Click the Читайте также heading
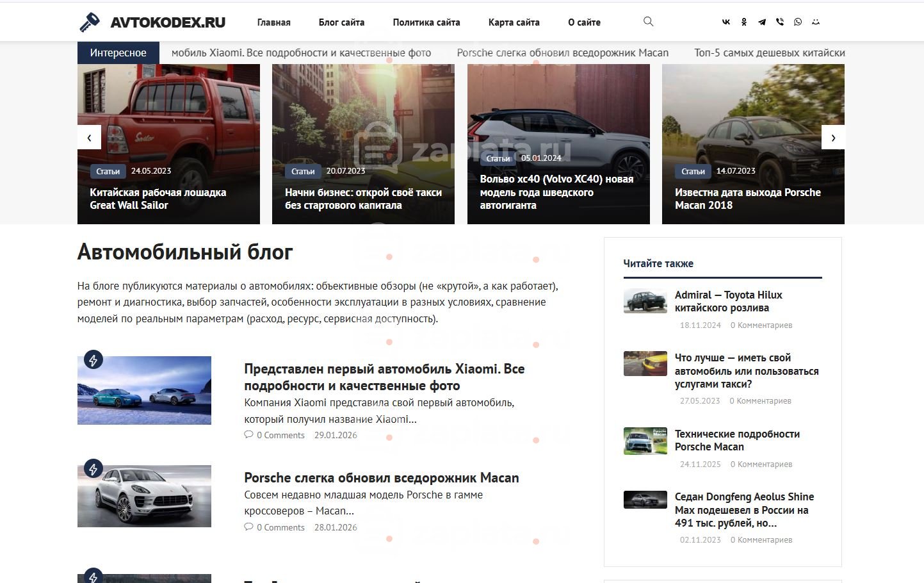924x583 pixels. tap(658, 263)
